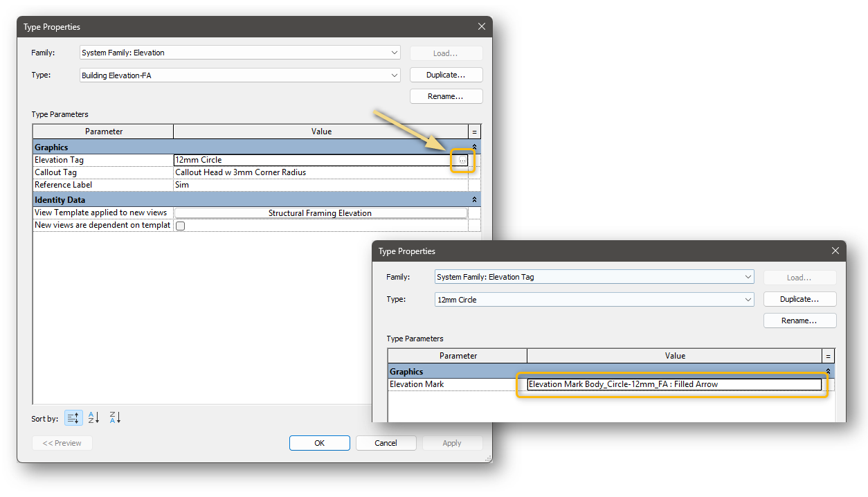Close the Elevation Tag Type Properties dialog
This screenshot has height=497, width=868.
pos(835,251)
